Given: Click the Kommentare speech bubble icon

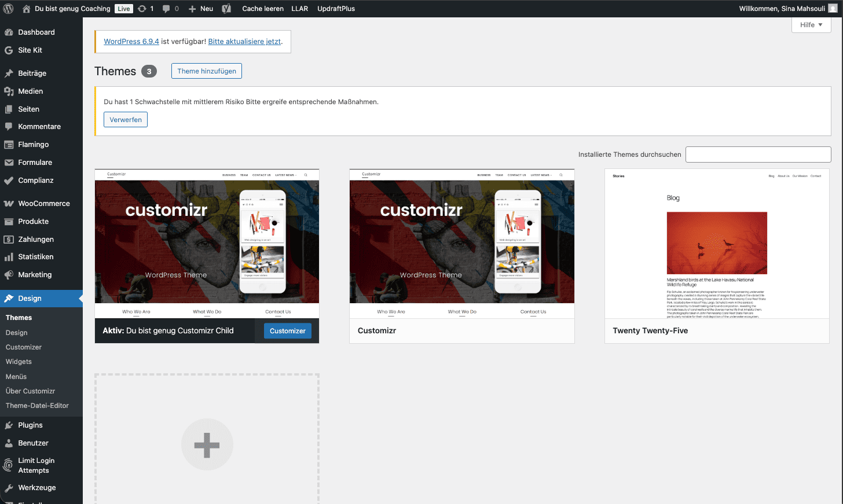Looking at the screenshot, I should click(x=9, y=127).
